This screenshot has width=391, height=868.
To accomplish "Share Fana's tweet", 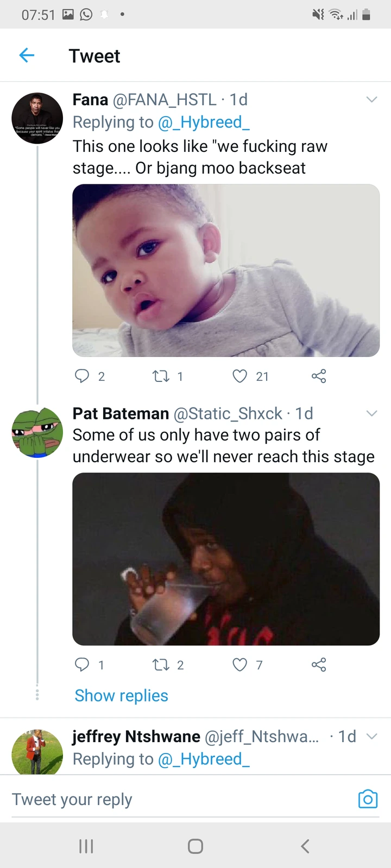I will click(x=319, y=376).
